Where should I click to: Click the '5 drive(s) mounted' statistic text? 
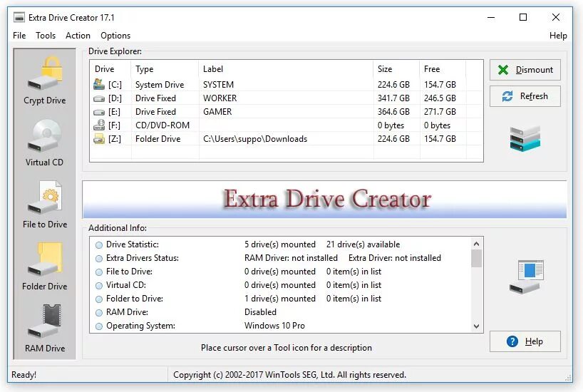pyautogui.click(x=280, y=244)
